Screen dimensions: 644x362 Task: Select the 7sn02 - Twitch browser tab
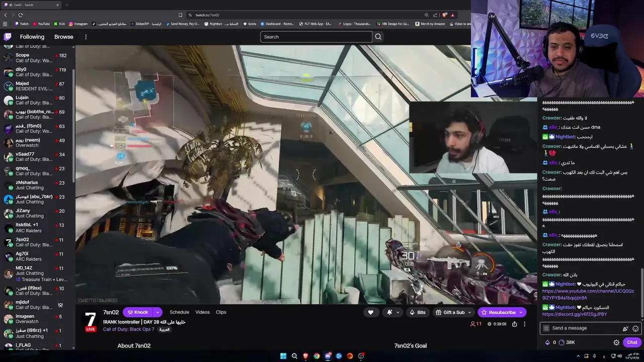click(x=31, y=5)
